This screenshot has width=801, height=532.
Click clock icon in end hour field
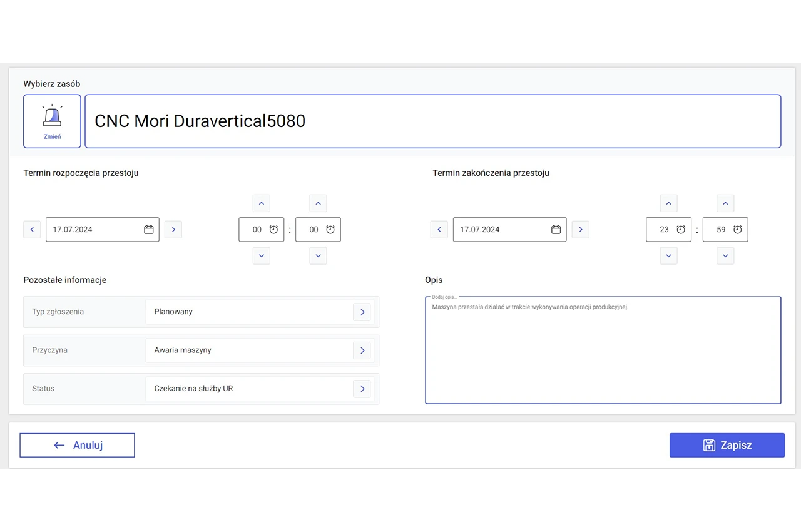coord(681,230)
